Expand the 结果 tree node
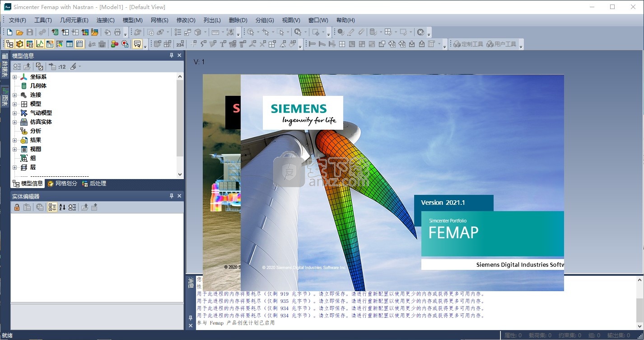The image size is (644, 340). tap(14, 140)
